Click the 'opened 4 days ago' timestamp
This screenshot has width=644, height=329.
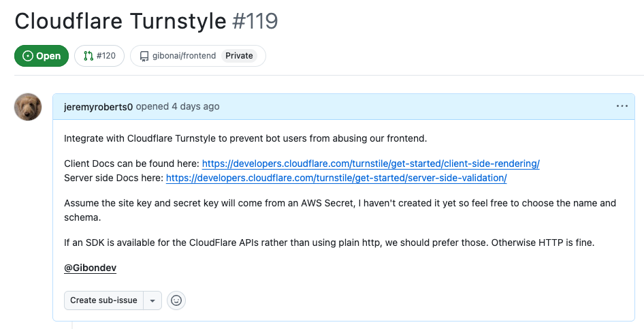178,107
